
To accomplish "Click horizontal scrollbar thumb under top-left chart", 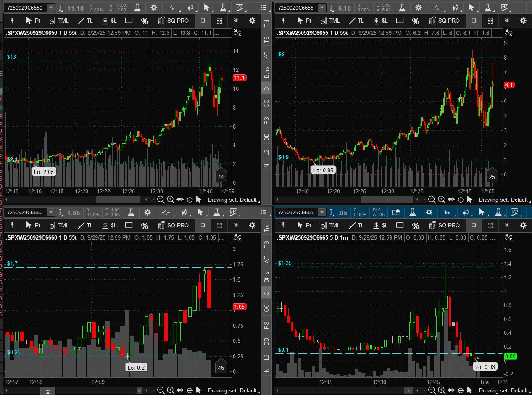I will tap(118, 200).
